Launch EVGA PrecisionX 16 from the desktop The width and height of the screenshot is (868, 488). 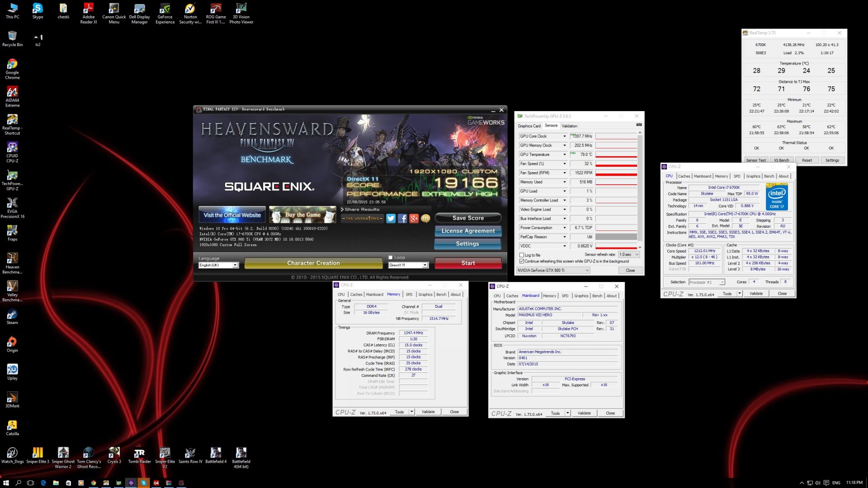pos(12,207)
